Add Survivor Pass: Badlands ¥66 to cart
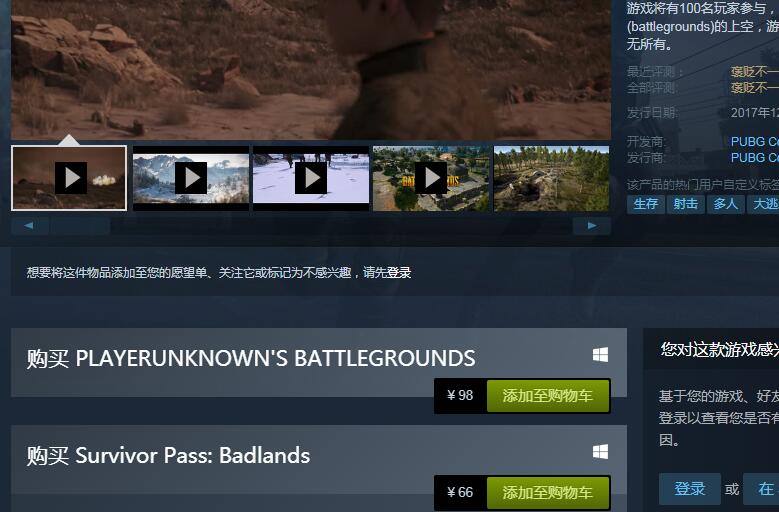The image size is (779, 512). pyautogui.click(x=548, y=493)
